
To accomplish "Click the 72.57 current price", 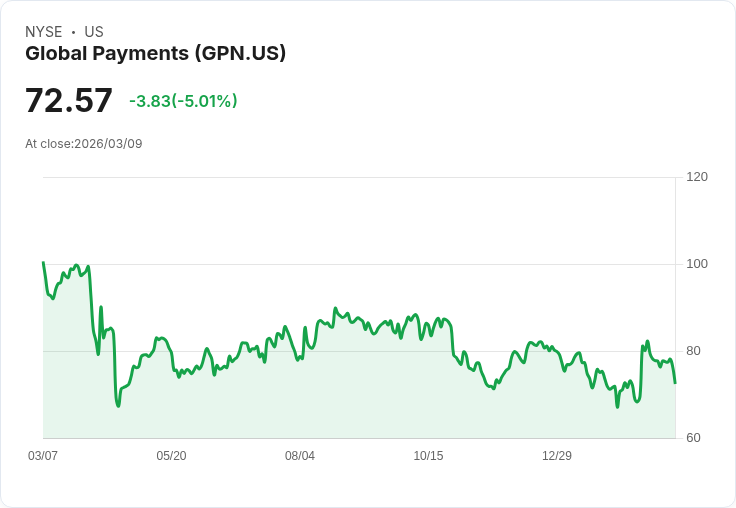I will click(x=69, y=100).
